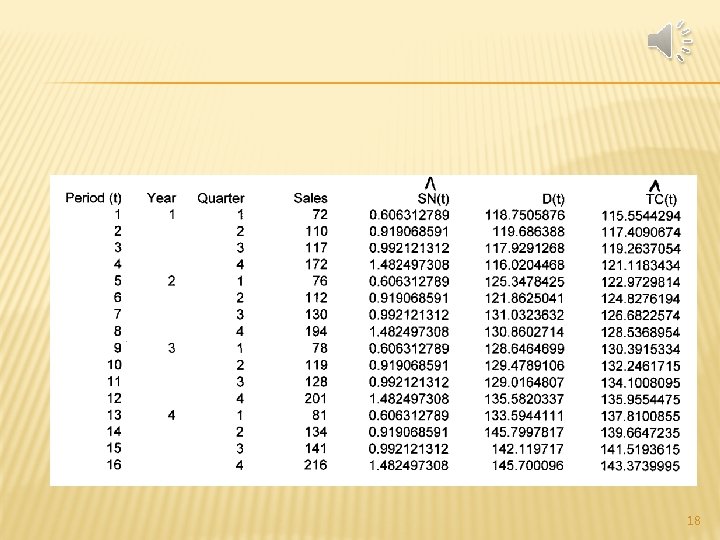Click D(t) value 118.7505876
The image size is (720, 540).
[x=525, y=215]
